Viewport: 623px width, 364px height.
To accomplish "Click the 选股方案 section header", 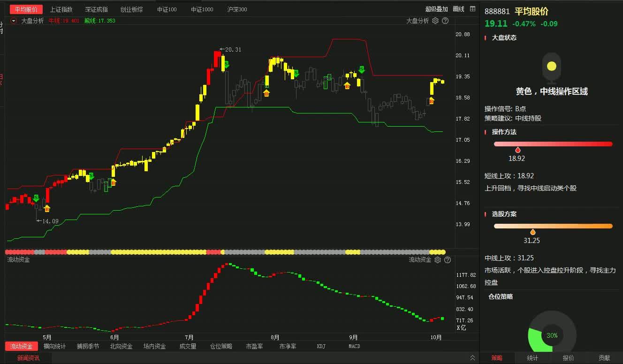I will pyautogui.click(x=504, y=214).
